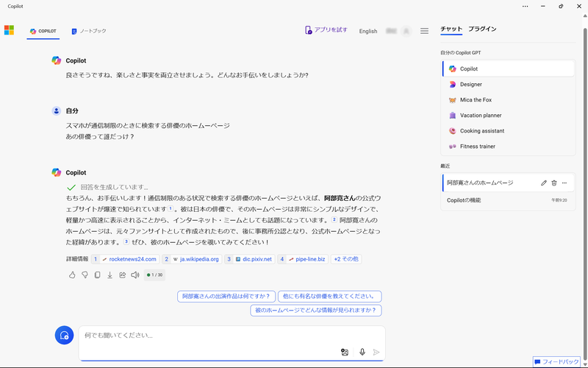Click footnote 3 citation in response
588x368 pixels.
126,242
